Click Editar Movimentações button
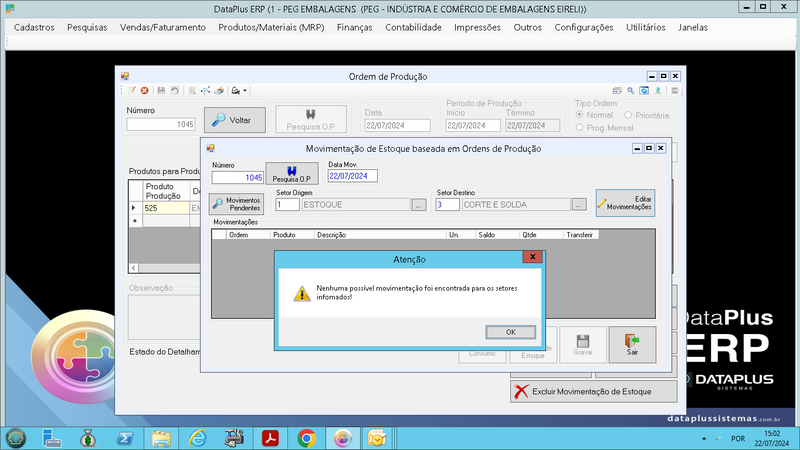 626,203
